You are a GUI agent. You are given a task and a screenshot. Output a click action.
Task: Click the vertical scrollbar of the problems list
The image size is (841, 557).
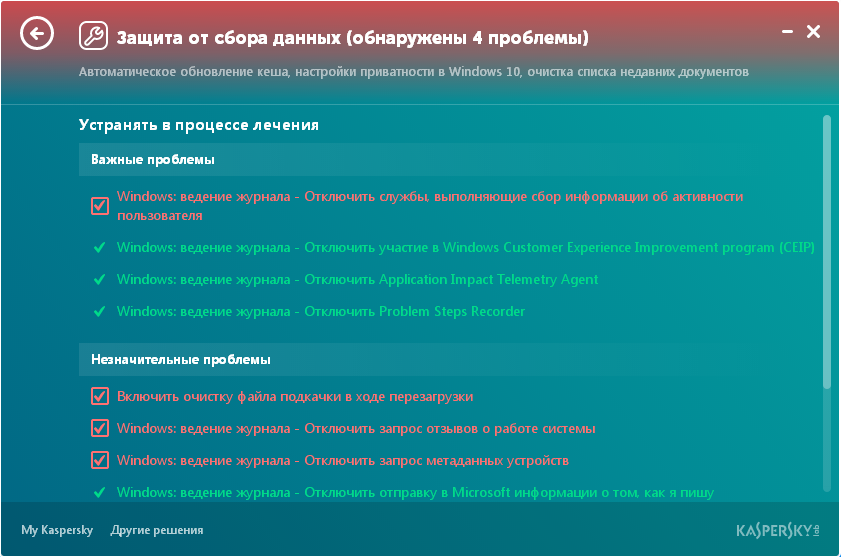[827, 252]
